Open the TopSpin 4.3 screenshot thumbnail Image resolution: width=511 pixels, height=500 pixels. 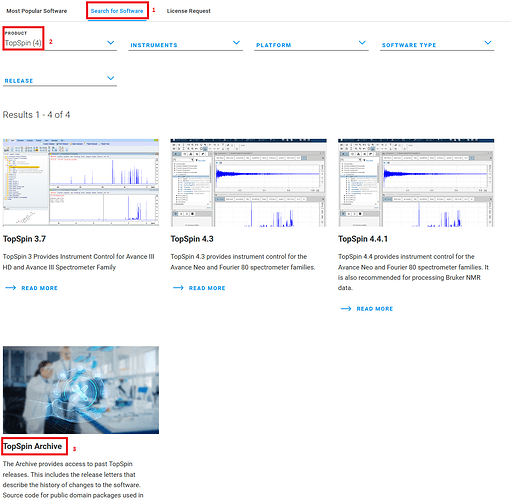248,183
